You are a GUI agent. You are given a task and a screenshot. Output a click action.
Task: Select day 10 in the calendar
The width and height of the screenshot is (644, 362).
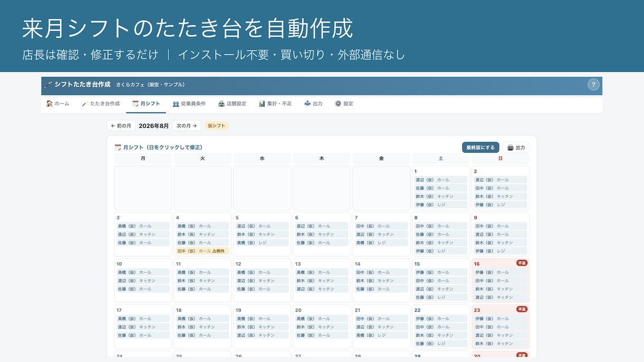pyautogui.click(x=143, y=281)
